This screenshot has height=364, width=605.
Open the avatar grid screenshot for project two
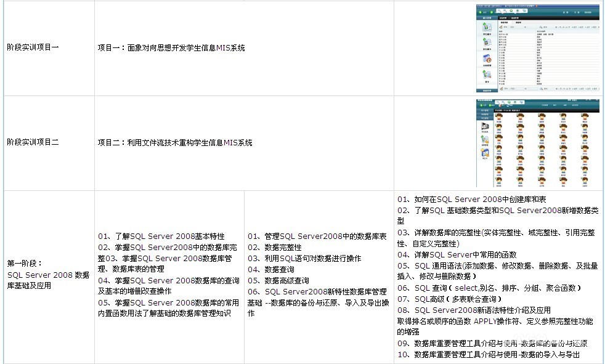tap(537, 143)
